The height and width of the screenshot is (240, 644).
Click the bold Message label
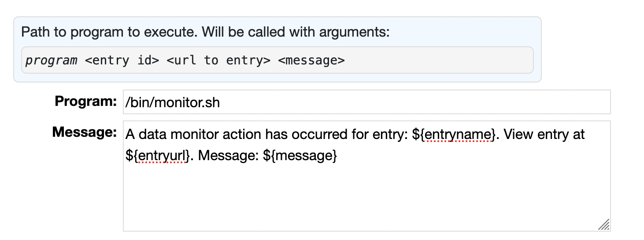84,132
